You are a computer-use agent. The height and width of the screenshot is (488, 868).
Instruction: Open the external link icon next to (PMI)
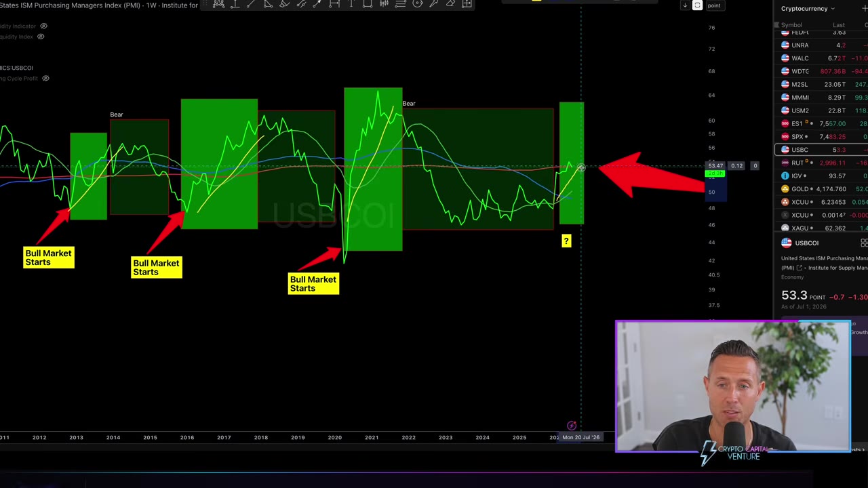click(800, 268)
